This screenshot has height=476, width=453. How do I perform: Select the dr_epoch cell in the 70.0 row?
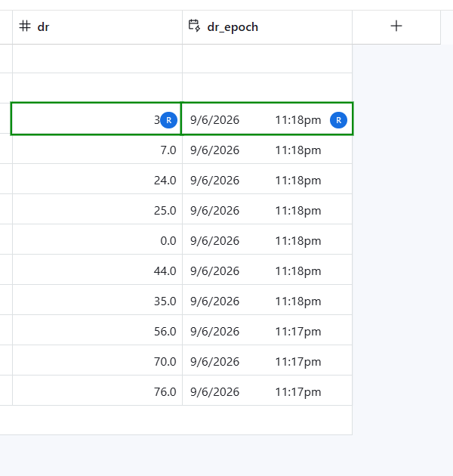[x=267, y=360]
